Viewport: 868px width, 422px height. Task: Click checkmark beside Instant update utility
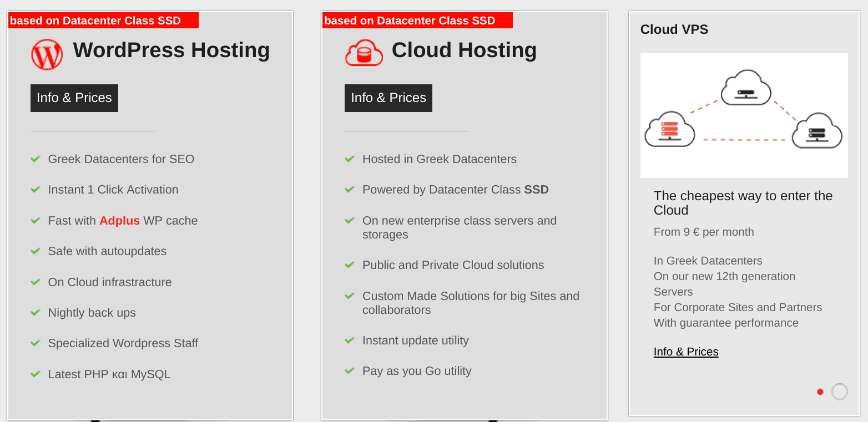350,340
